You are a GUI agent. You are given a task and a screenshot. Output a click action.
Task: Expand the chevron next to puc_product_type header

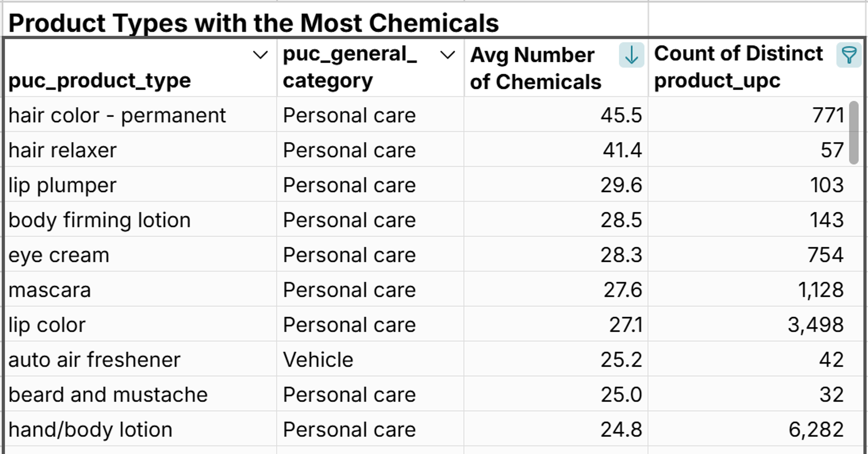259,55
